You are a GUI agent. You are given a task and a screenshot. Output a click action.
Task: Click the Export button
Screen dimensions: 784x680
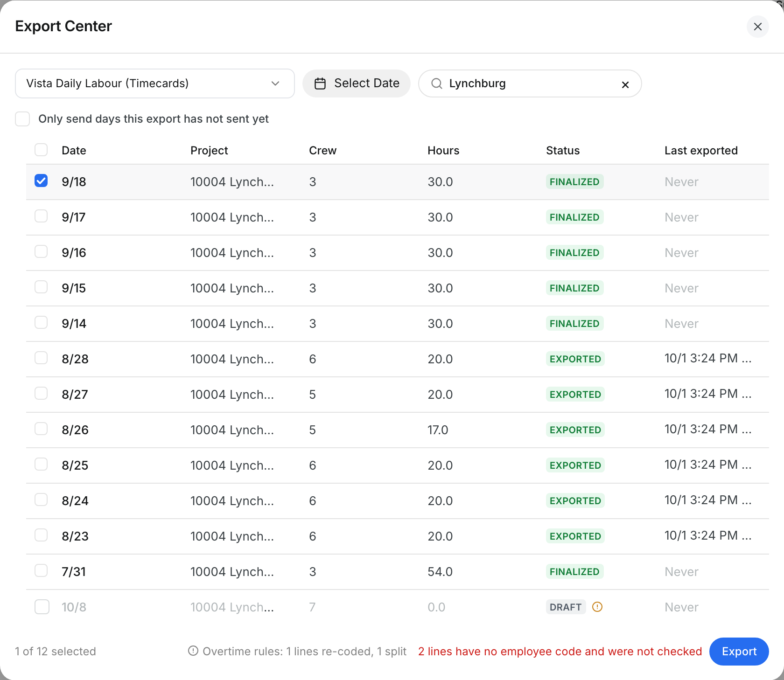[739, 652]
